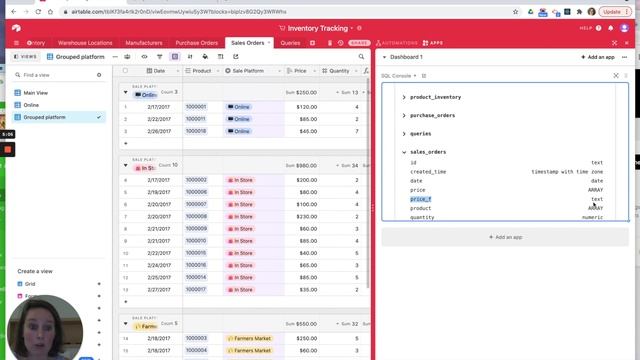Open Dashboard 1 dropdown arrow
This screenshot has width=640, height=360.
[384, 57]
